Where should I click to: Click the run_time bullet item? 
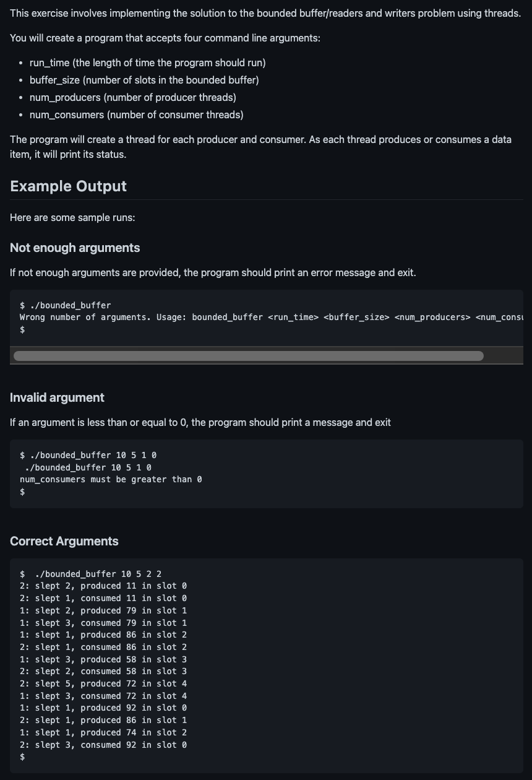coord(148,63)
